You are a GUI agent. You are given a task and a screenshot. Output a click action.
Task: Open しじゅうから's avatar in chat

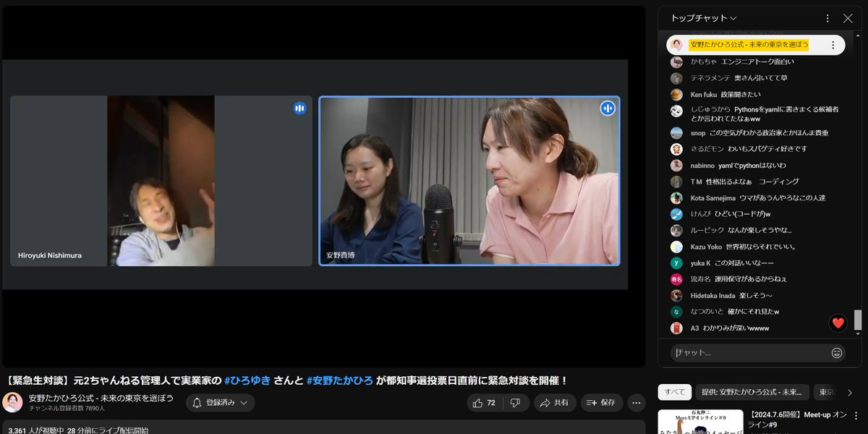[676, 111]
